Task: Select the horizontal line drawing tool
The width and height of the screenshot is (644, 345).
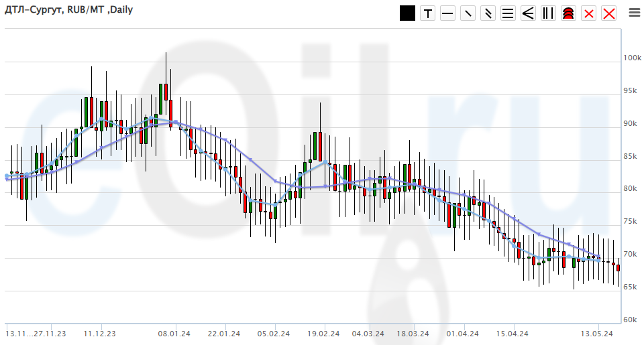Action: 447,13
